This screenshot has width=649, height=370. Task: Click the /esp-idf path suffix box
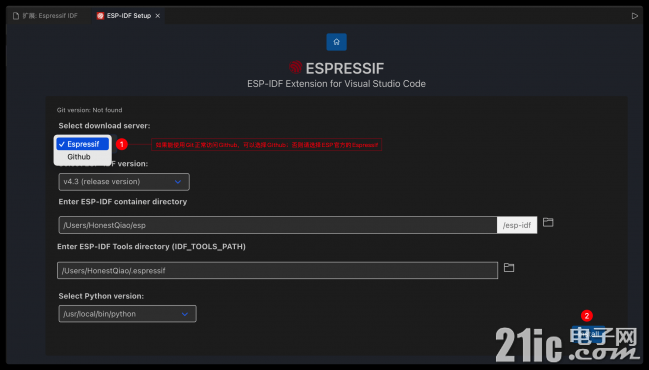point(517,225)
